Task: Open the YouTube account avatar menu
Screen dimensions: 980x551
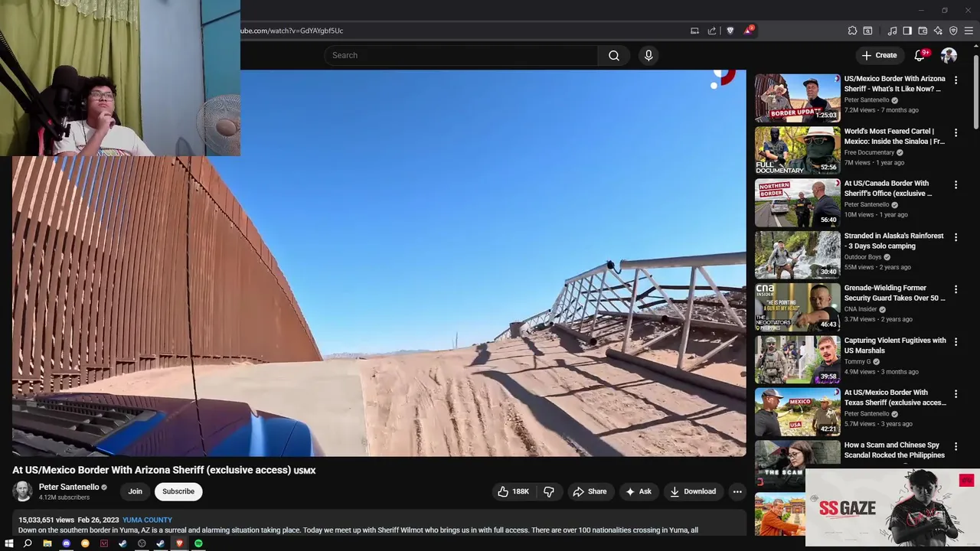Action: pyautogui.click(x=949, y=55)
